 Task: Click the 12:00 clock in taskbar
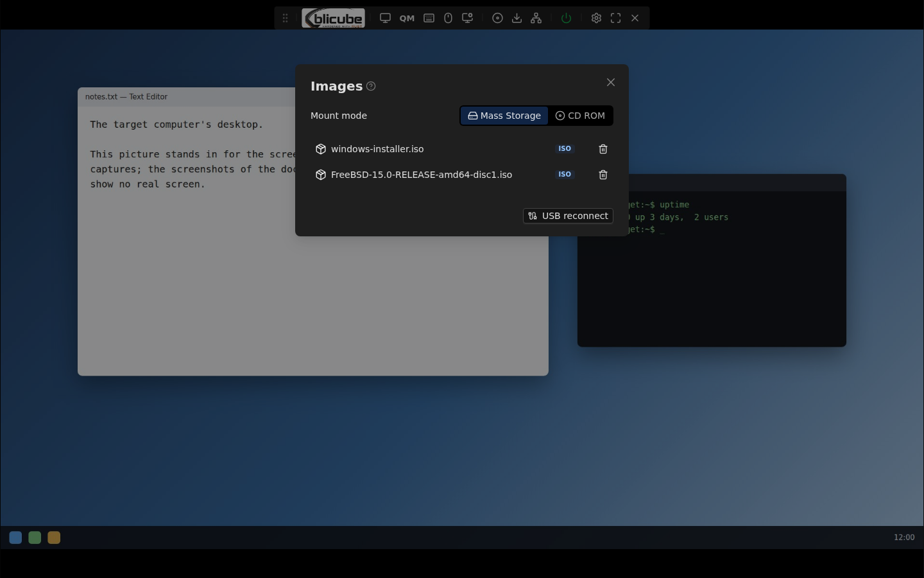[x=904, y=538]
